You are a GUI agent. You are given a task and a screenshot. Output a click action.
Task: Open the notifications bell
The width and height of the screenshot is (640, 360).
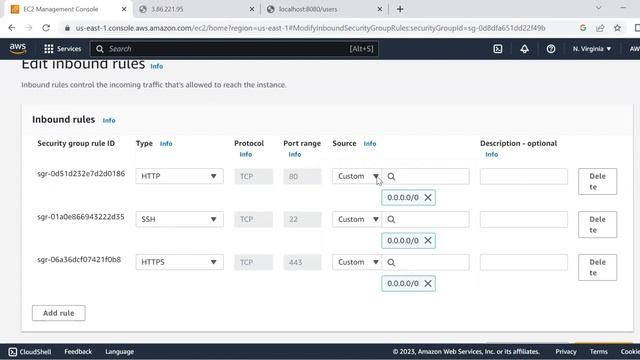524,49
